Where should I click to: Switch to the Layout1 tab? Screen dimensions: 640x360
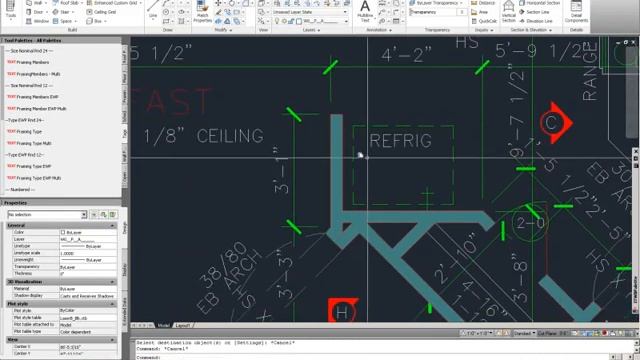(182, 325)
